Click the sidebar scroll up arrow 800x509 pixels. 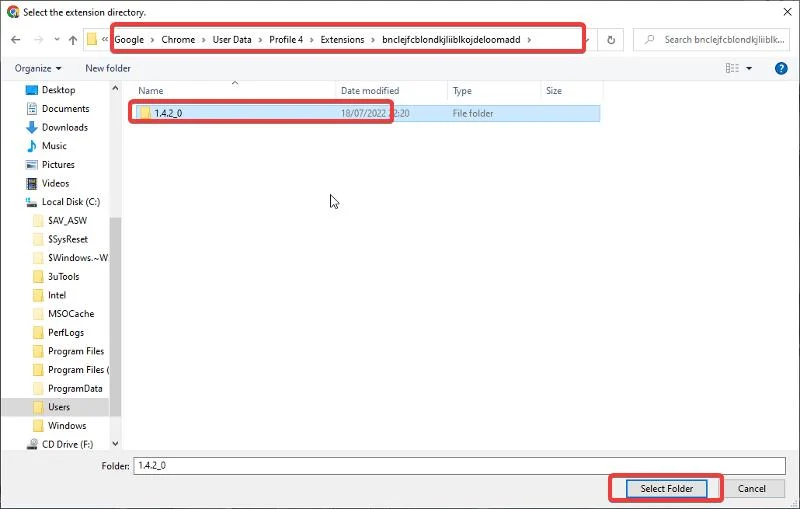pyautogui.click(x=115, y=88)
